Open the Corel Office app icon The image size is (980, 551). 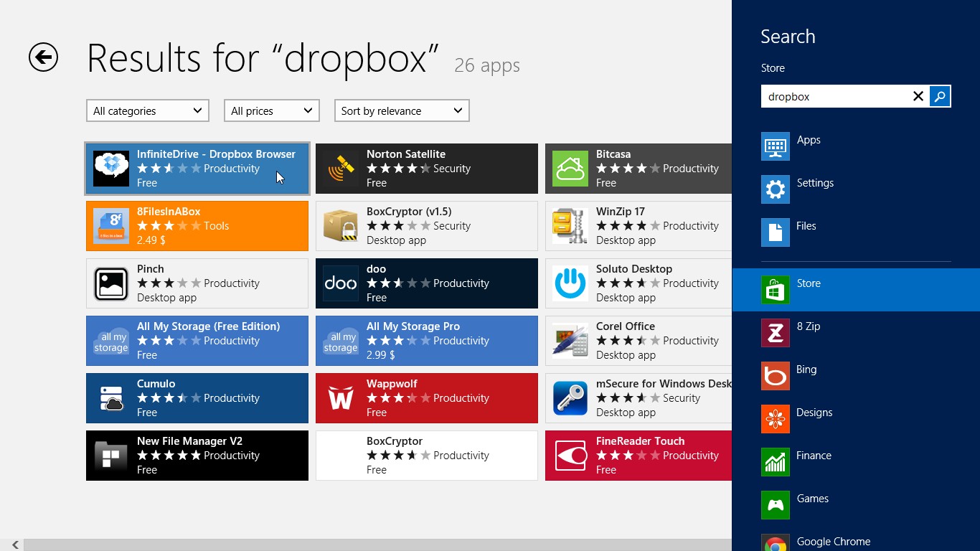coord(570,341)
